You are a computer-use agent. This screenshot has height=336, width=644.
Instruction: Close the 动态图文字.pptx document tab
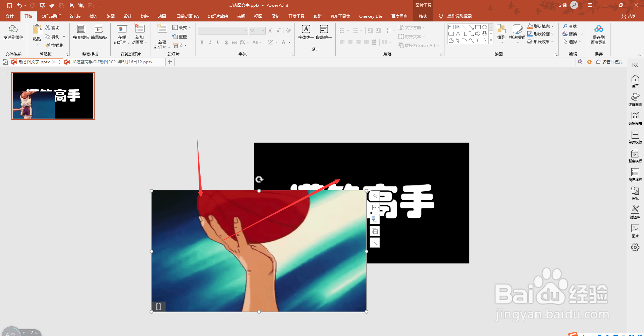pyautogui.click(x=54, y=62)
